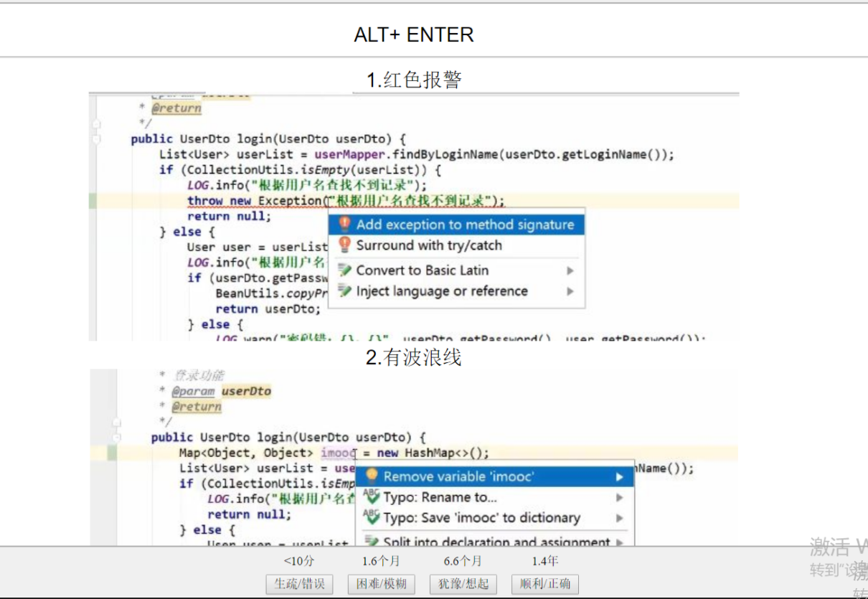Click the 6.6个月 interval label
This screenshot has height=599, width=868.
463,561
